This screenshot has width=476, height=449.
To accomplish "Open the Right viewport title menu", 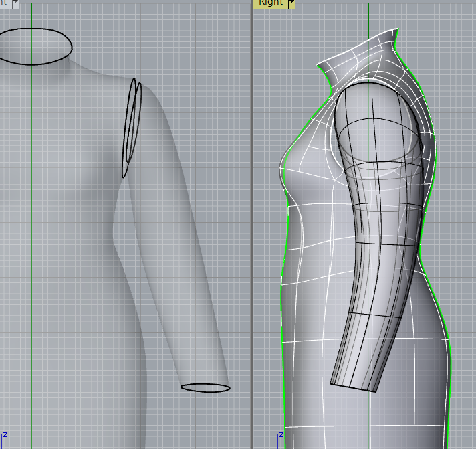I will [x=271, y=3].
